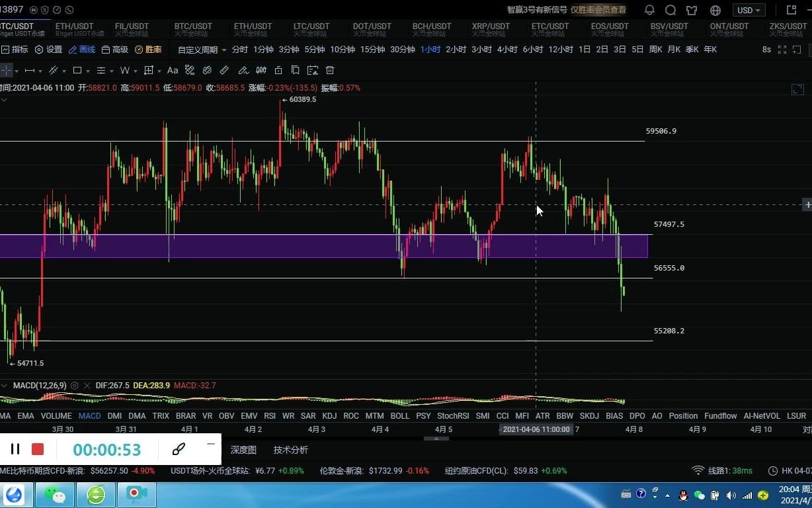Open MACD indicator settings gear
Screen dimensions: 812x508
(74, 386)
